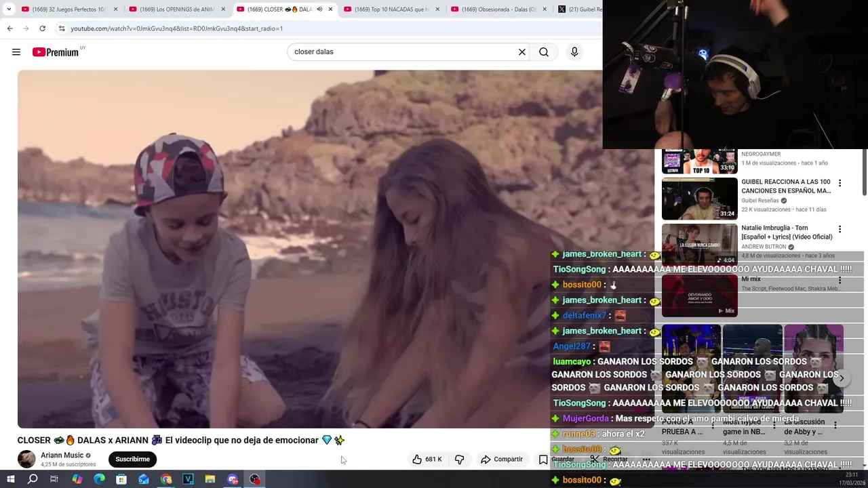Screen dimensions: 868x488
Task: Open the Natalie Imbruglia Torn thumbnail
Action: (x=699, y=245)
